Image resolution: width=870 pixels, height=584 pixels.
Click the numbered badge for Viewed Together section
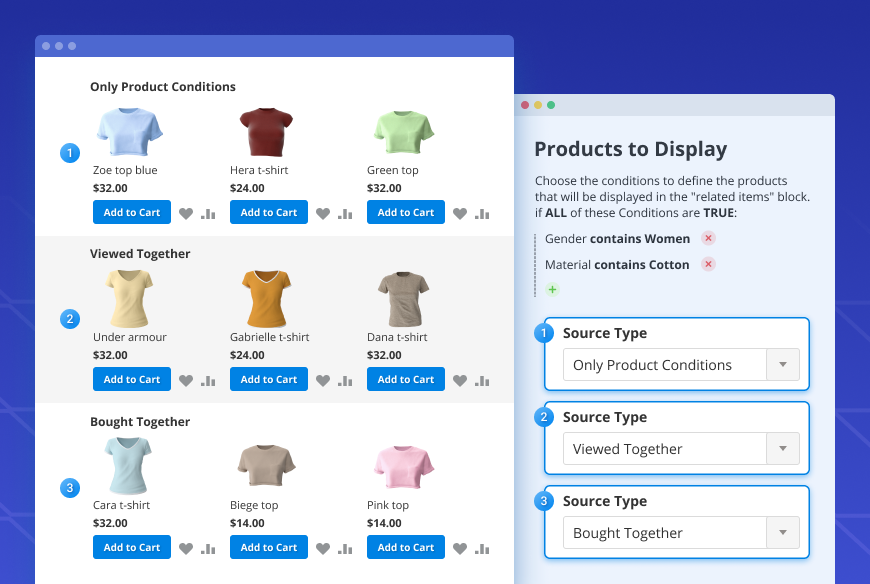69,318
